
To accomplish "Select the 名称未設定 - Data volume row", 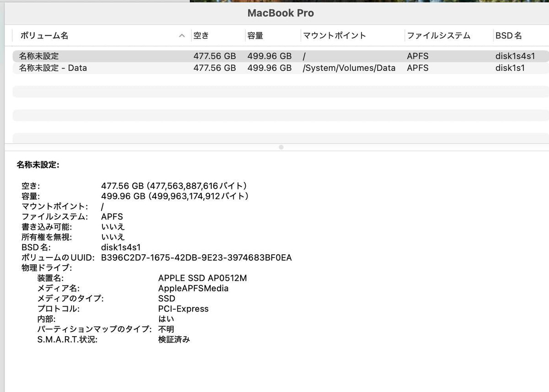I will tap(280, 68).
